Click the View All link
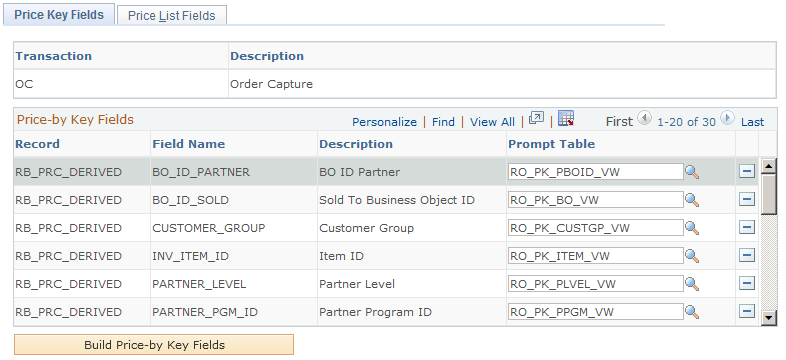Screen dimensions: 786x360 [492, 122]
